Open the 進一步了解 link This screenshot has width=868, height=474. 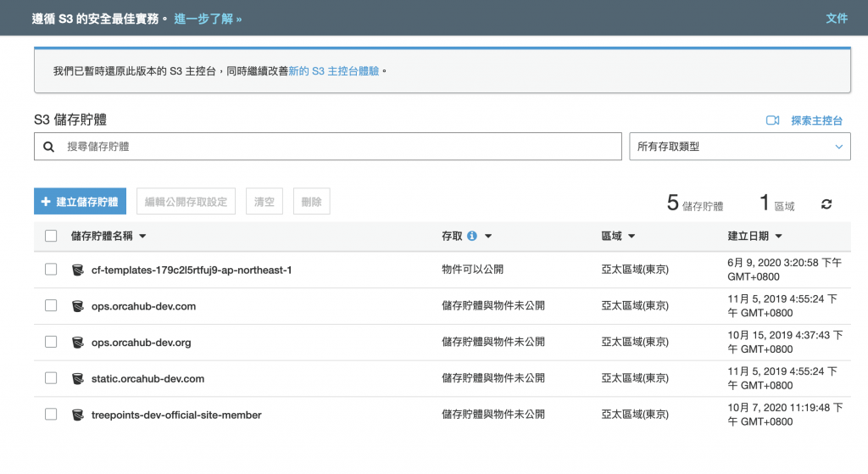point(208,19)
